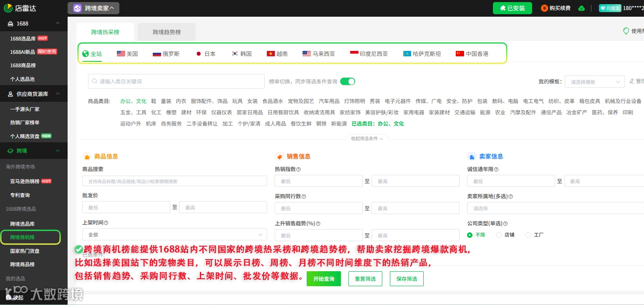Viewport: 644px width, 305px height.
Task: Click the 已安装 green button
Action: click(x=513, y=8)
